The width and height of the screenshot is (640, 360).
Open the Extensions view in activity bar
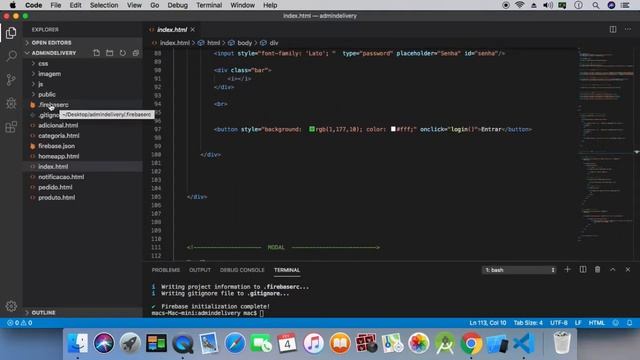click(x=11, y=127)
